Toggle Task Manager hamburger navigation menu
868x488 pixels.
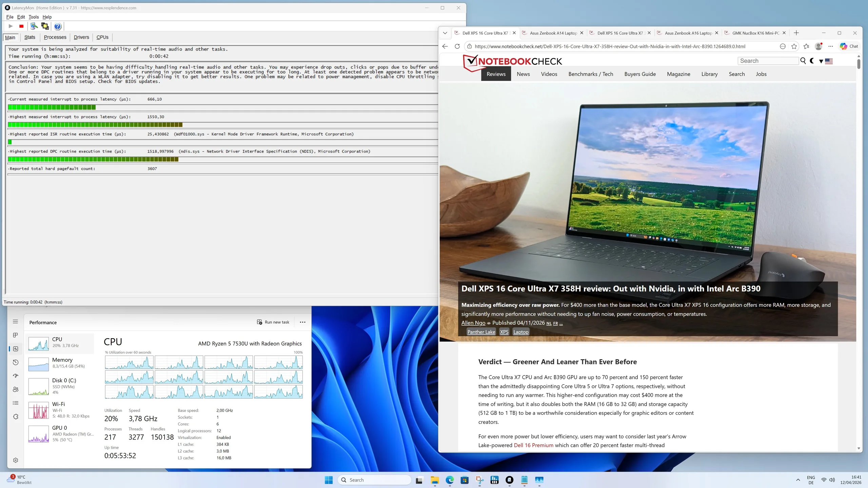[16, 321]
